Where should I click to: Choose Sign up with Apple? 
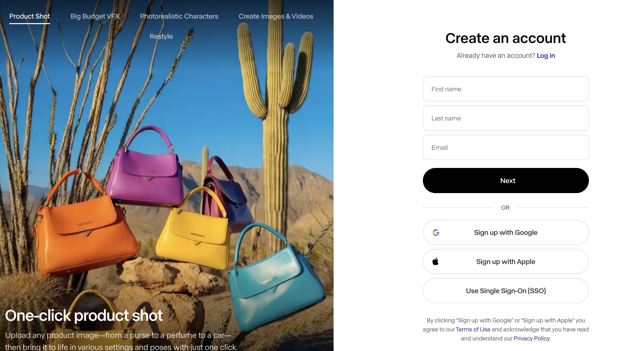click(x=506, y=261)
